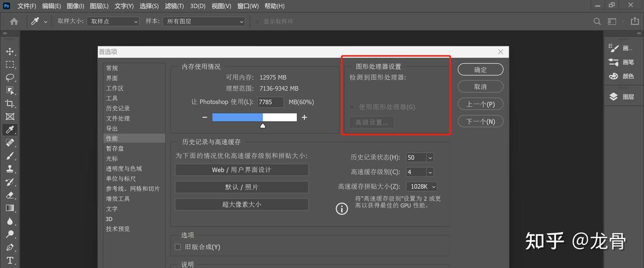The height and width of the screenshot is (268, 644).
Task: Click the 高级设置... button
Action: click(371, 122)
